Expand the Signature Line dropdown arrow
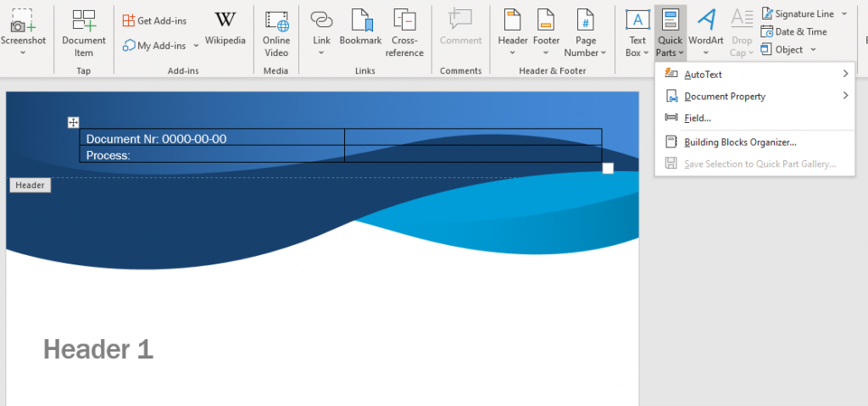This screenshot has width=868, height=406. pos(844,14)
